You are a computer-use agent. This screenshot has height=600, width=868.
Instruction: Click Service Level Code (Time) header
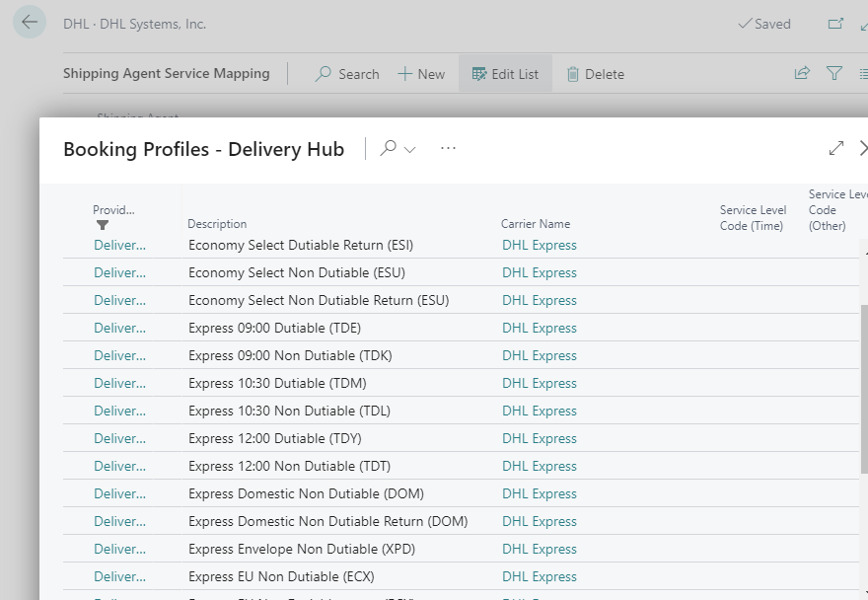click(x=753, y=218)
